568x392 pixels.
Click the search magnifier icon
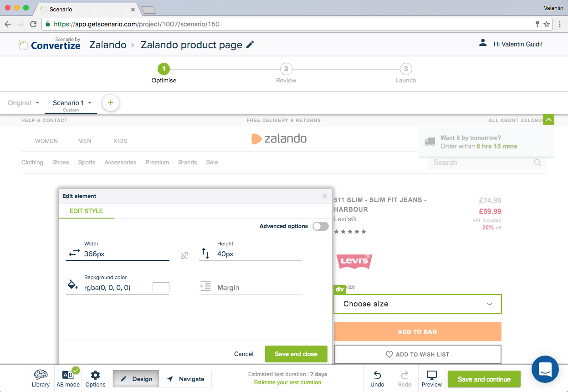(537, 163)
